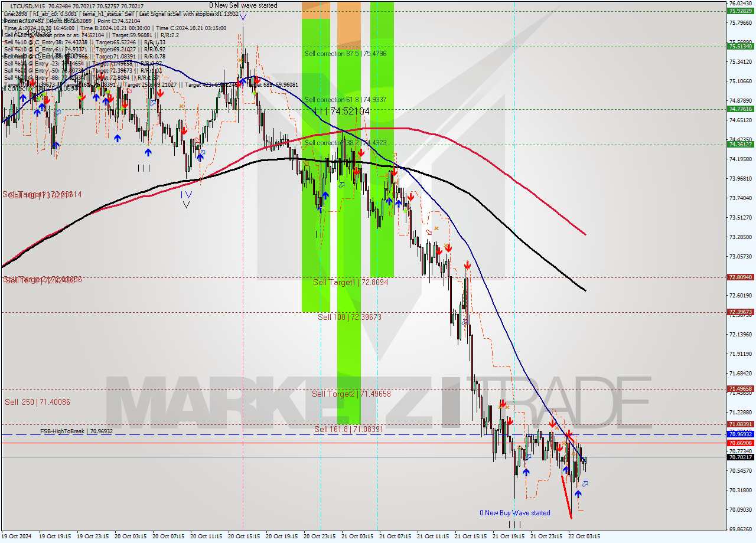The width and height of the screenshot is (756, 543).
Task: Click the green 75.51340 price tag
Action: (x=741, y=46)
